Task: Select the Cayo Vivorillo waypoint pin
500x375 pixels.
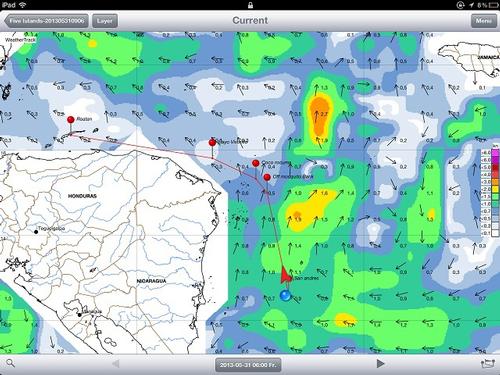Action: coord(212,143)
